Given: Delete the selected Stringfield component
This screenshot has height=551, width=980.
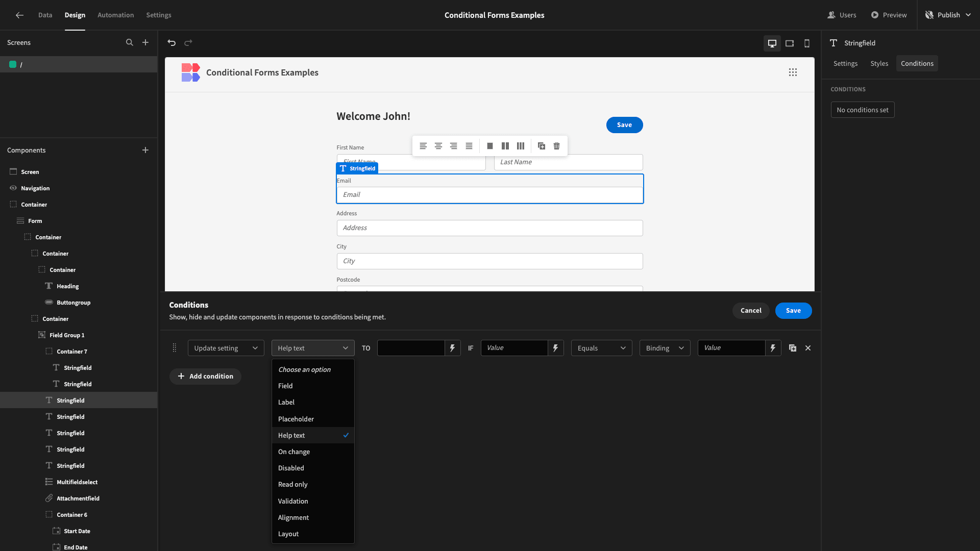Looking at the screenshot, I should click(x=557, y=146).
